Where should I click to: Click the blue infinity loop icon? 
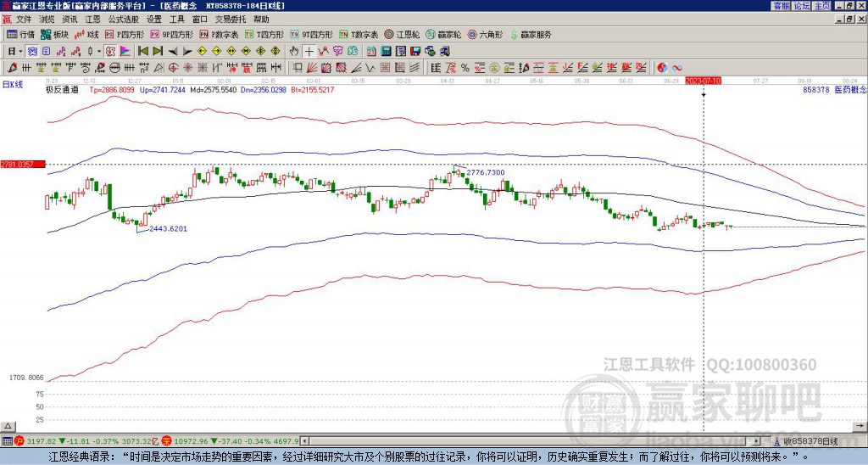pyautogui.click(x=677, y=68)
